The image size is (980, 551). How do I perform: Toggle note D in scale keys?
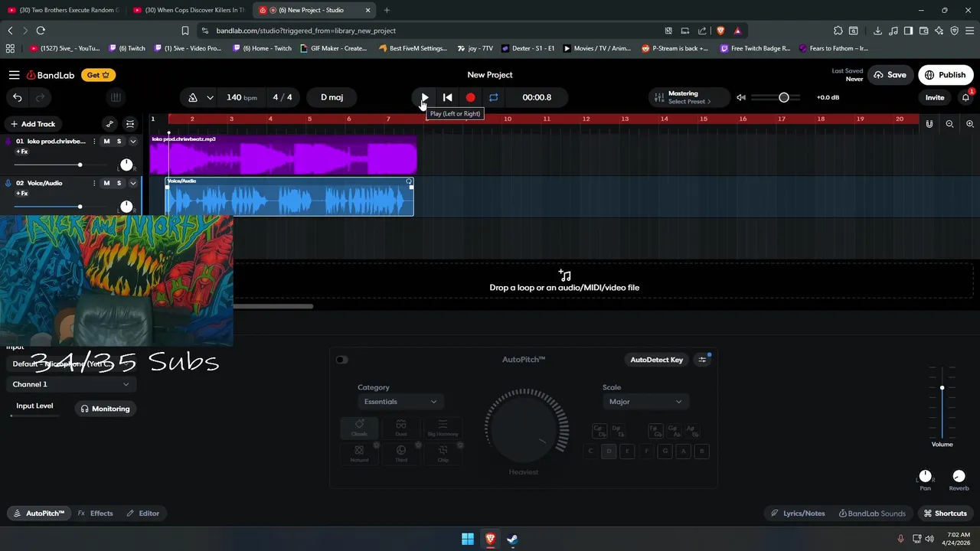pos(609,452)
